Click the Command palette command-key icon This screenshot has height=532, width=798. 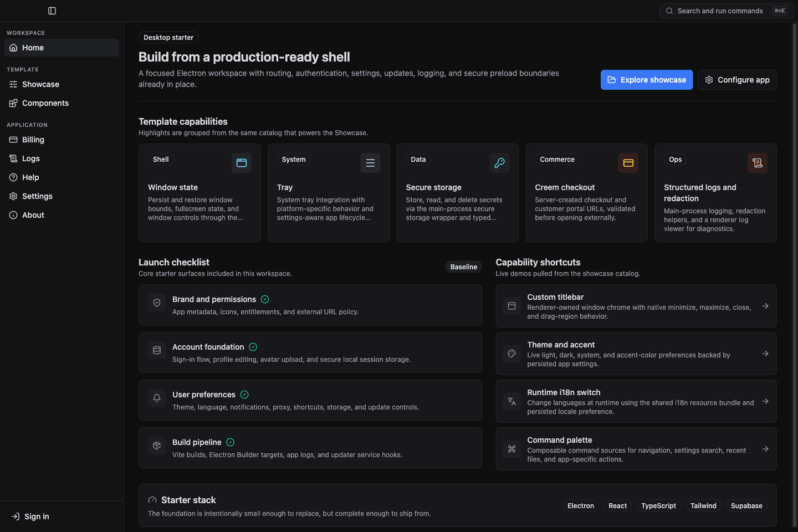pos(512,449)
